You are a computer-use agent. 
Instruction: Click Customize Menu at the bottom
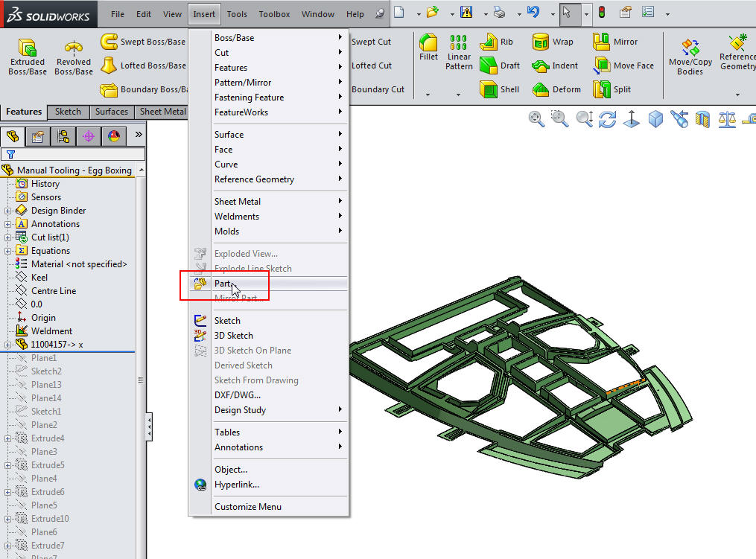248,507
